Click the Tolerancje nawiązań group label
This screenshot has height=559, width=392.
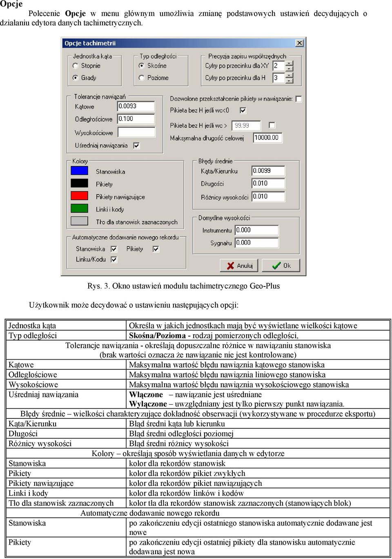click(100, 97)
